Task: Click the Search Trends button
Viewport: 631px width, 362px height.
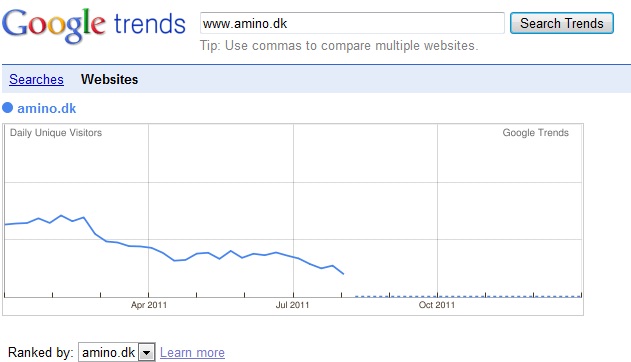Action: click(562, 23)
